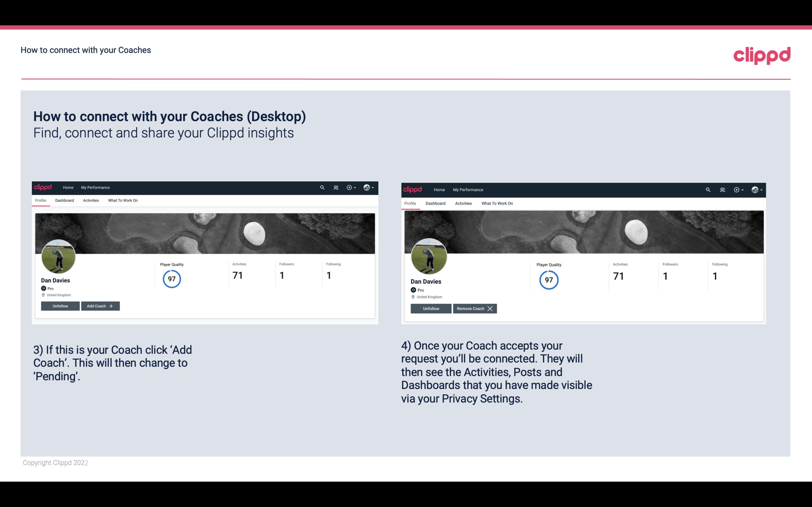The image size is (812, 507).
Task: Open 'Activities' tab in right screenshot
Action: (x=463, y=203)
